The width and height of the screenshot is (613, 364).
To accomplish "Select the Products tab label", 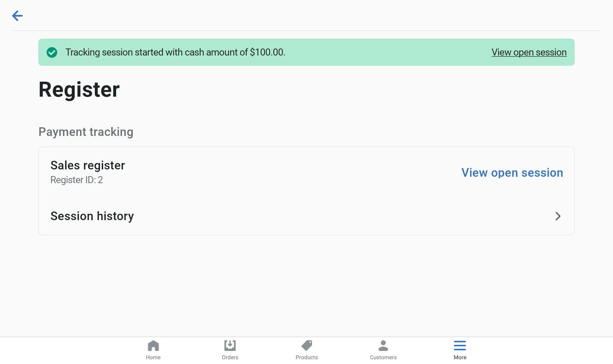I will click(306, 357).
